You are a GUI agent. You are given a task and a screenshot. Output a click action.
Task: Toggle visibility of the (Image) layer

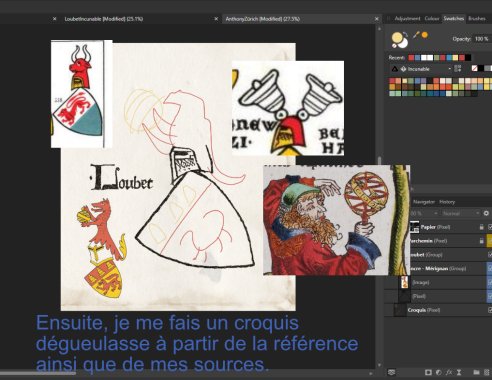[490, 282]
